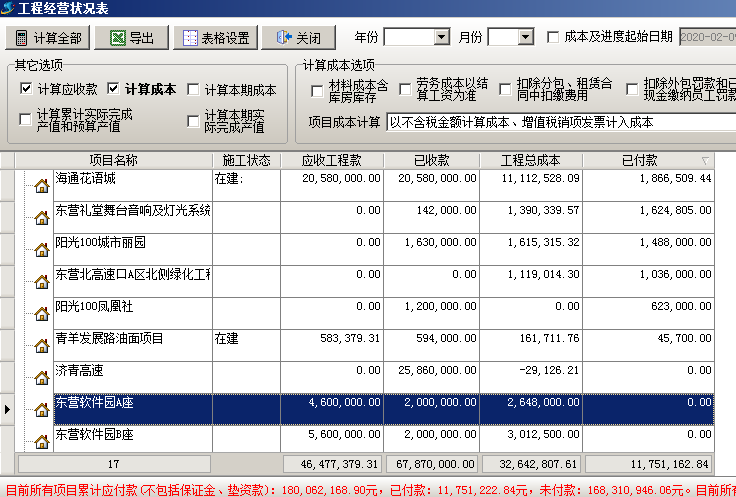Click the 应收工程款 column header
Screen dimensions: 736x497
338,160
